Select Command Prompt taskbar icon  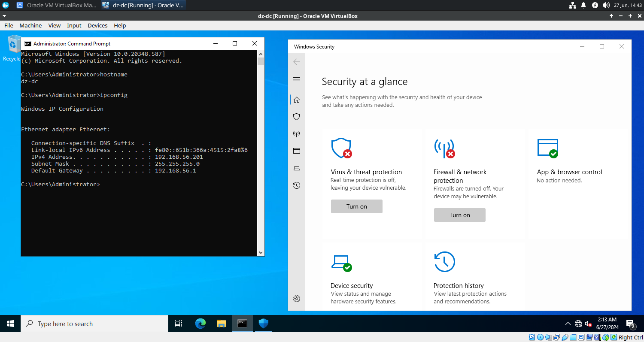pos(243,324)
